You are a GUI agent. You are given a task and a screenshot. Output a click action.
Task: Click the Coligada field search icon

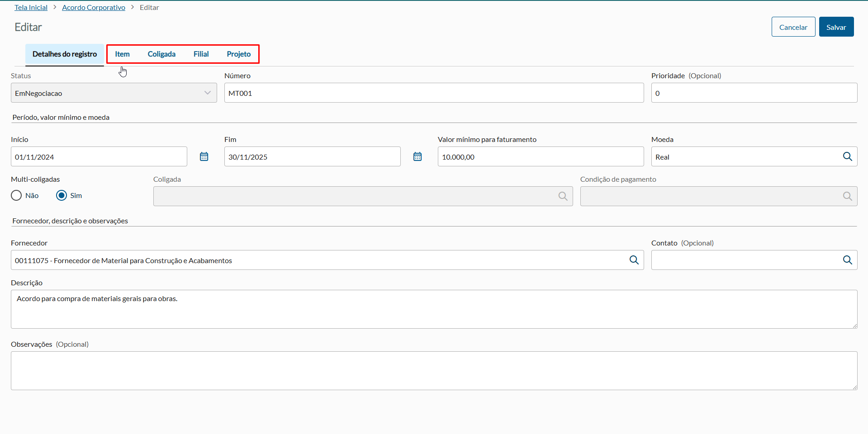[563, 196]
